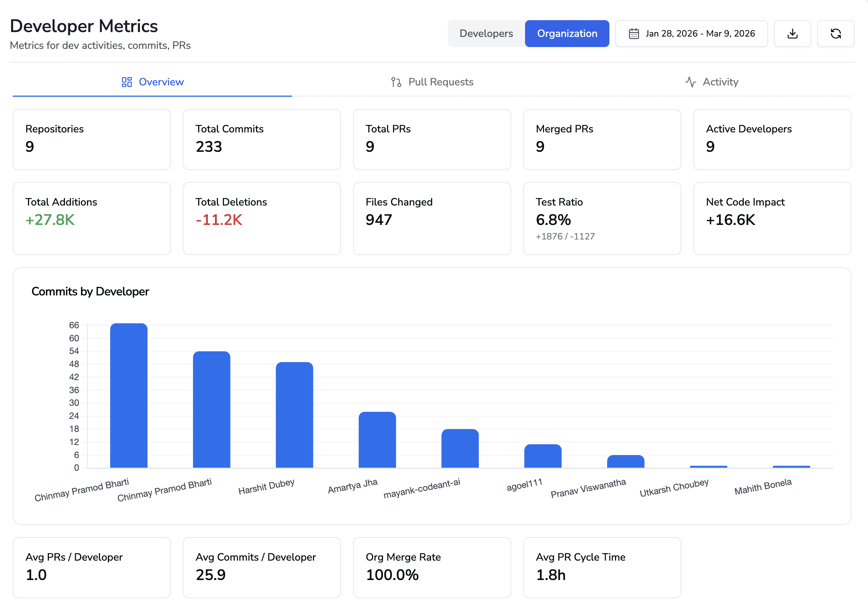The width and height of the screenshot is (868, 608).
Task: Click the Activity pulse icon
Action: (x=690, y=82)
